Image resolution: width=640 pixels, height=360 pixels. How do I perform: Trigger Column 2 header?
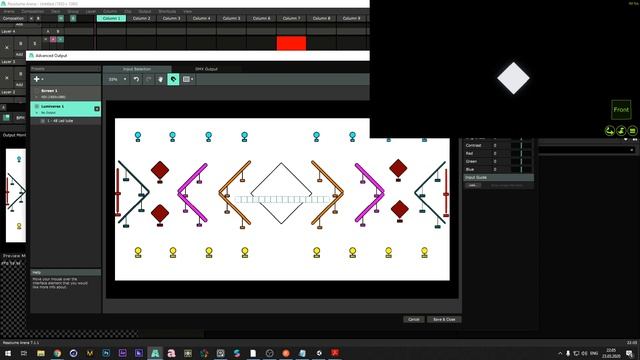[141, 18]
